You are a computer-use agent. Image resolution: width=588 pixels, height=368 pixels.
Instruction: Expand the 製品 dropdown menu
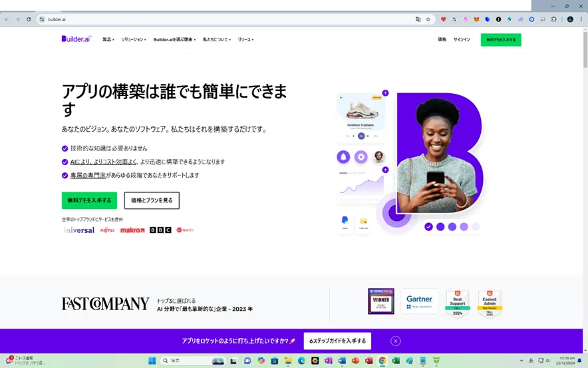pos(108,39)
